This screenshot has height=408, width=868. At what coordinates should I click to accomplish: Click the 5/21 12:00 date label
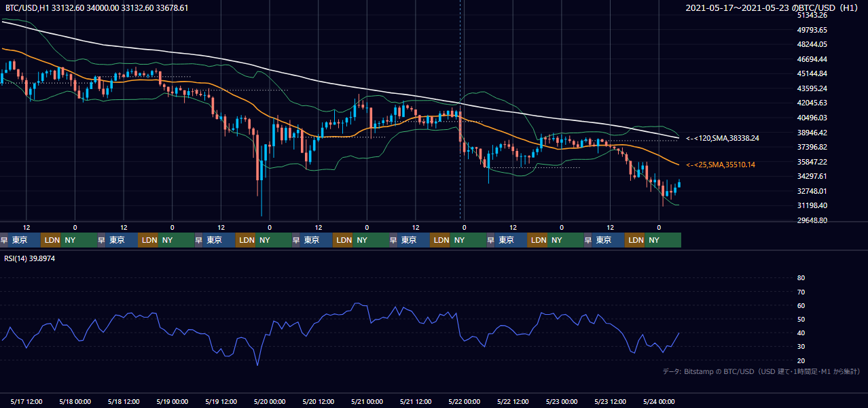click(x=417, y=401)
